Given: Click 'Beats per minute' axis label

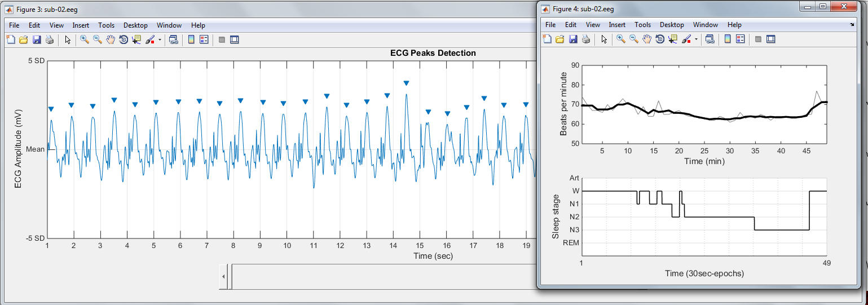Looking at the screenshot, I should click(563, 105).
